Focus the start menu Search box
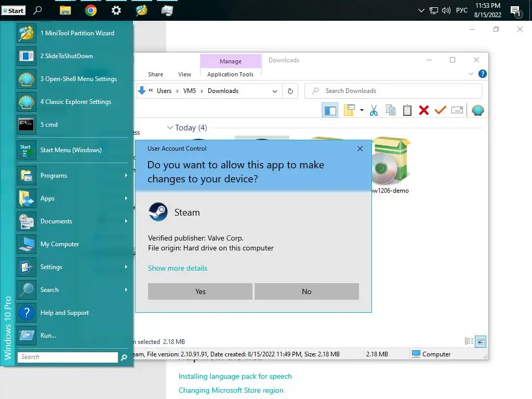The height and width of the screenshot is (399, 532). pos(68,357)
